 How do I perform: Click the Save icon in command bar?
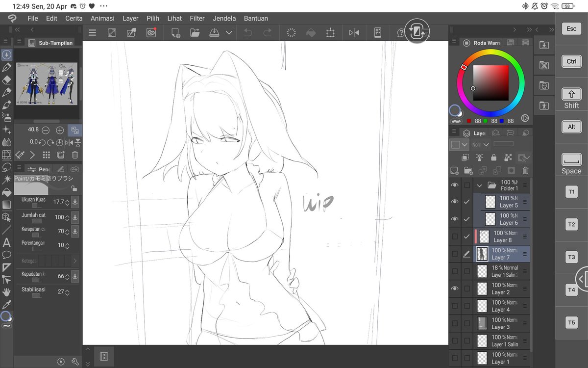(x=214, y=33)
